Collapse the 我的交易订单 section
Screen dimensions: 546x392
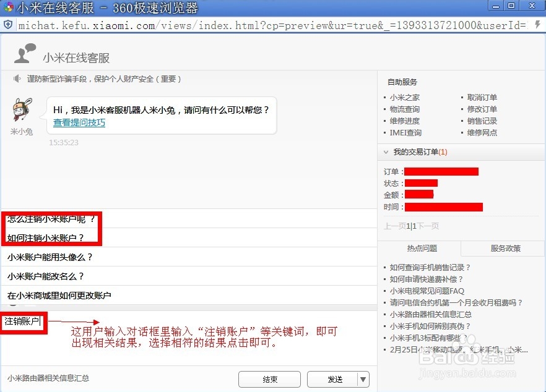pos(386,152)
